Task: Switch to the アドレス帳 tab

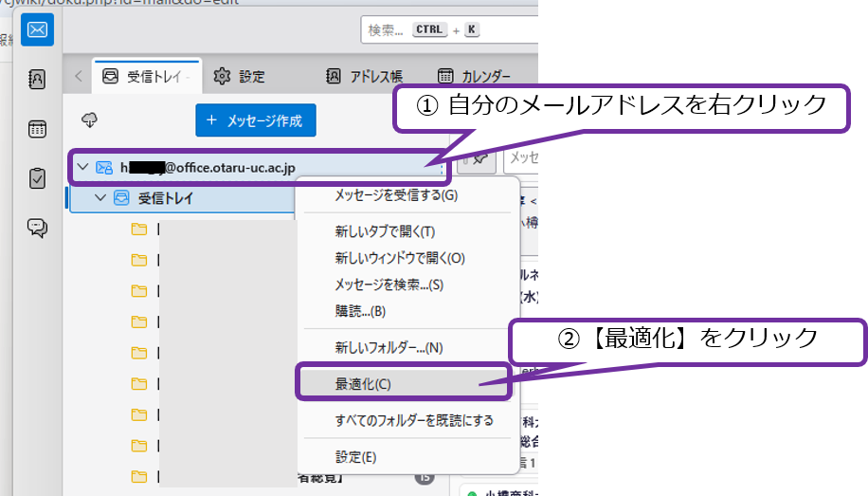Action: 364,77
